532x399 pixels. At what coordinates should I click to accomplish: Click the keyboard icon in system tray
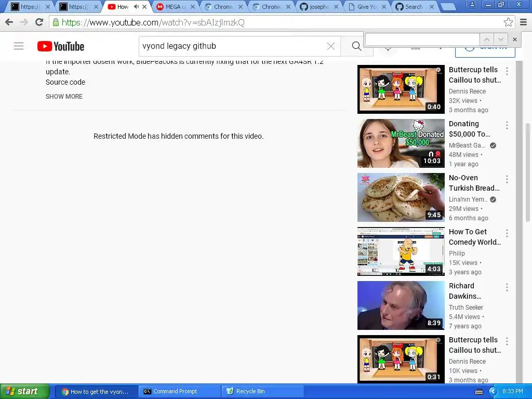click(478, 392)
